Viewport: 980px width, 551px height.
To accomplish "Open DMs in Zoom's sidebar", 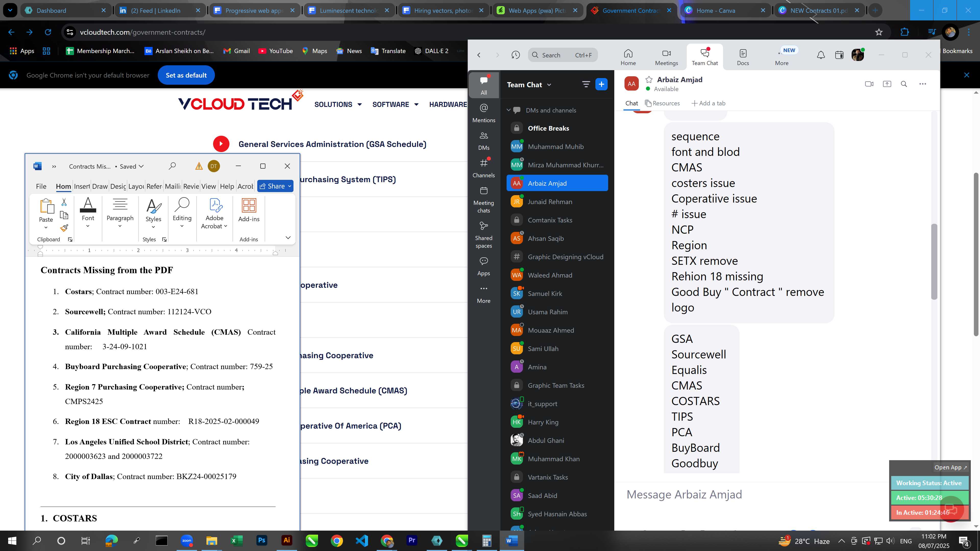I will [x=484, y=141].
